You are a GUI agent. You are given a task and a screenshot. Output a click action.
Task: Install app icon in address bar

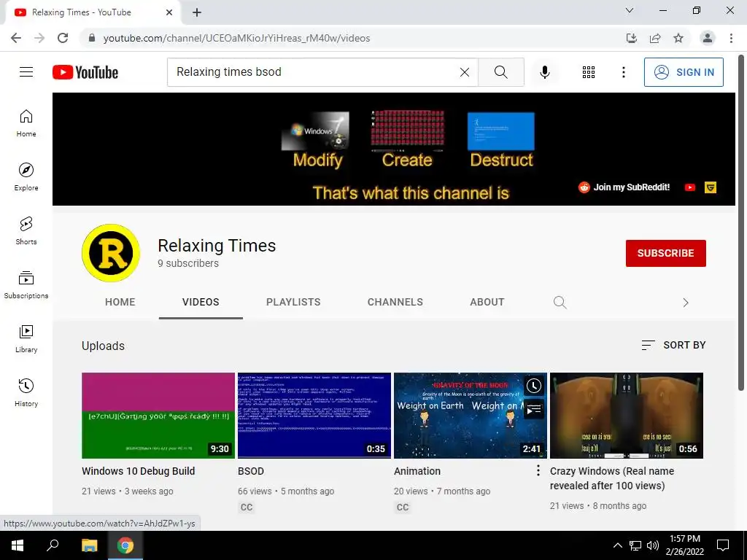631,38
